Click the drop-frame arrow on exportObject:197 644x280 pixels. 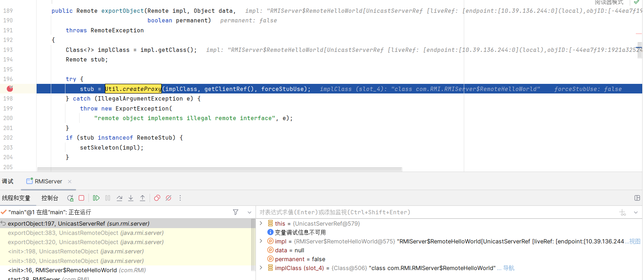tap(3, 223)
